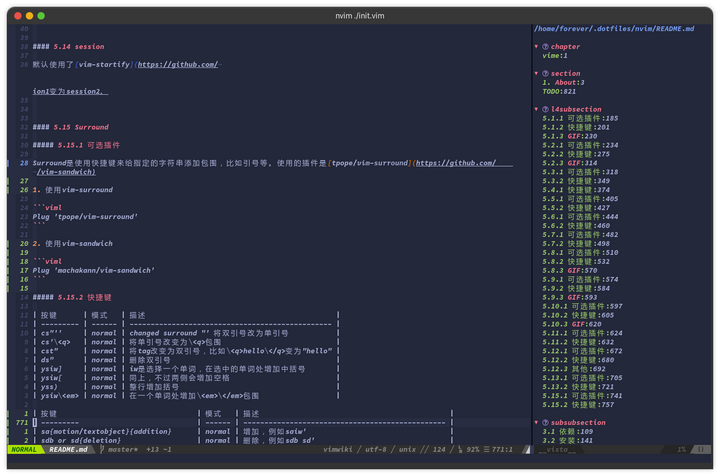Click the unix file format indicator
The width and height of the screenshot is (720, 476).
[407, 449]
